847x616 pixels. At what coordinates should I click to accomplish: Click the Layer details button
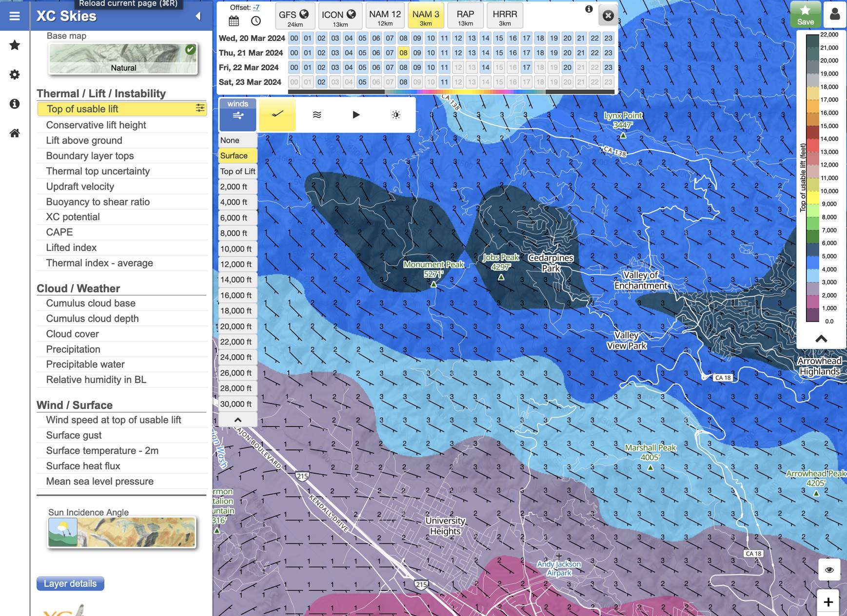tap(70, 583)
